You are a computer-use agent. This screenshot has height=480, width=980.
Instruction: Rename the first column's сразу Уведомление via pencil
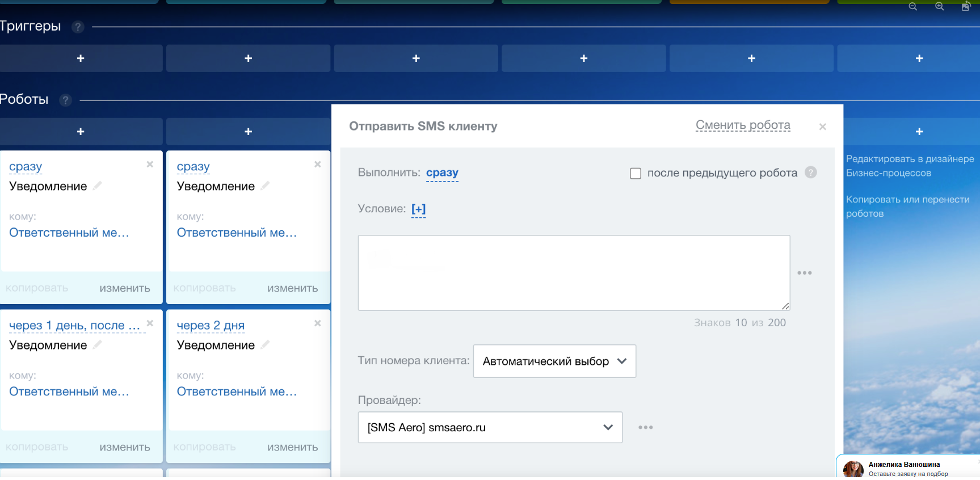98,185
